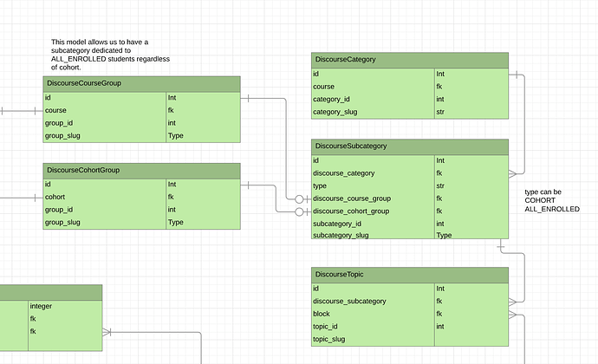Click 'Type' value of subcategory_slug
598x364 pixels.
click(444, 235)
